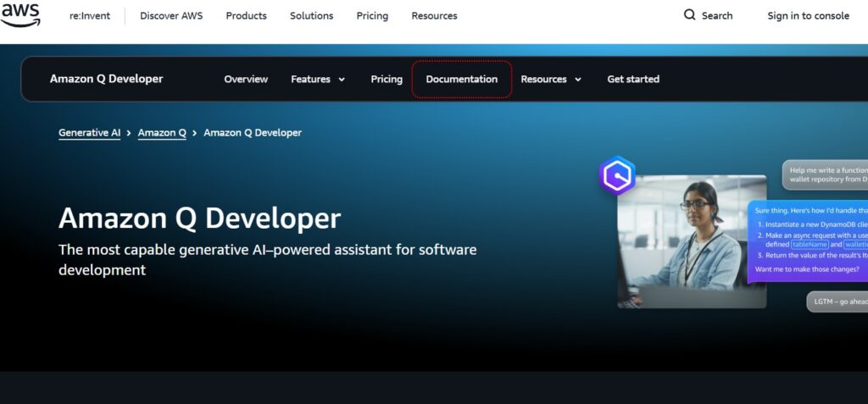This screenshot has height=404, width=868.
Task: Follow the Amazon Q breadcrumb link
Action: pos(162,133)
